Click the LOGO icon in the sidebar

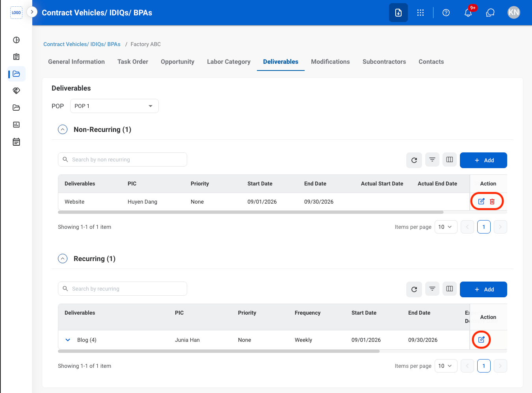[x=16, y=13]
